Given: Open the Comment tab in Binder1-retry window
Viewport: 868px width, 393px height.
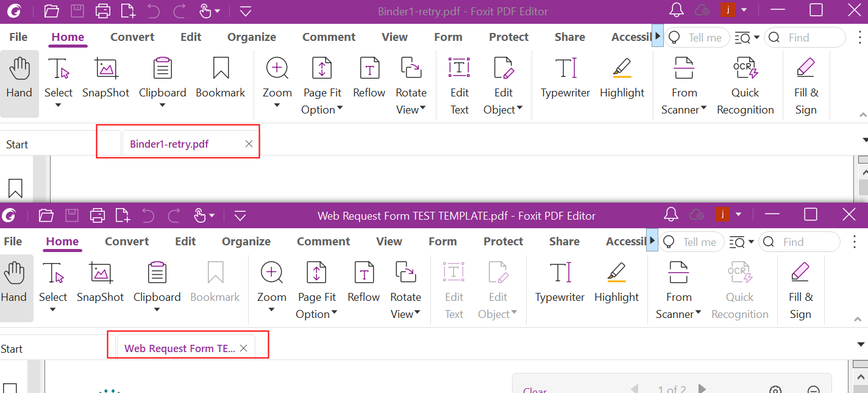Looking at the screenshot, I should pyautogui.click(x=329, y=37).
